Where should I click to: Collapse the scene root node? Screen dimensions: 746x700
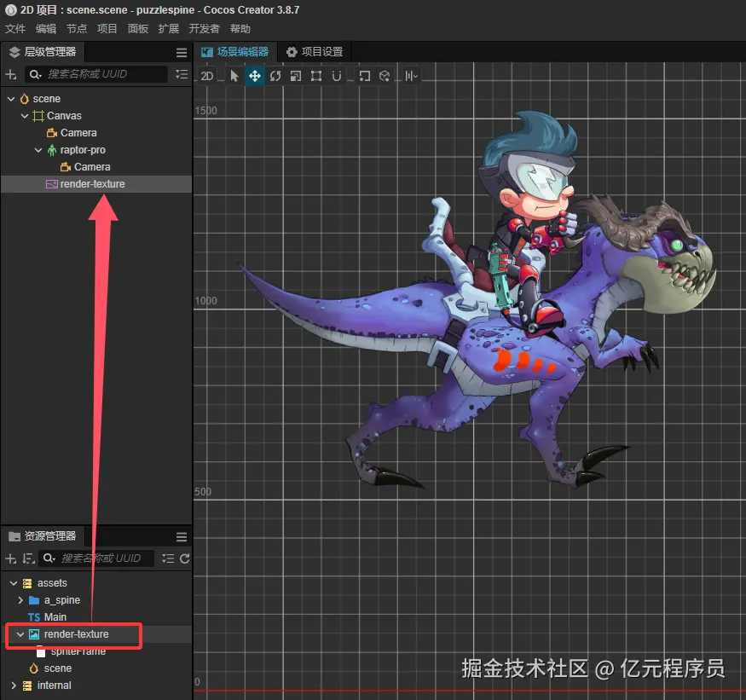tap(11, 99)
